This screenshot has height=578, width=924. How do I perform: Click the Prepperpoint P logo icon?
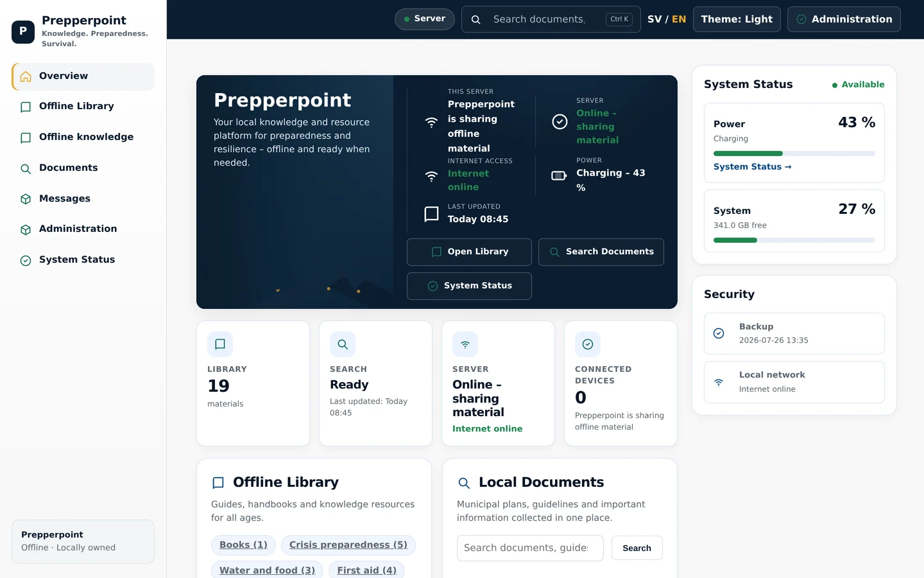coord(23,31)
